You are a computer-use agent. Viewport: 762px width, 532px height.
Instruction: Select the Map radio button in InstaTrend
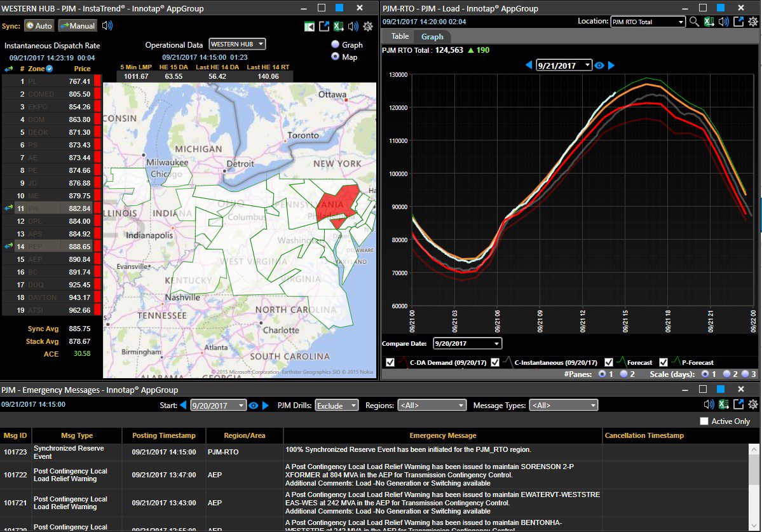(x=336, y=57)
